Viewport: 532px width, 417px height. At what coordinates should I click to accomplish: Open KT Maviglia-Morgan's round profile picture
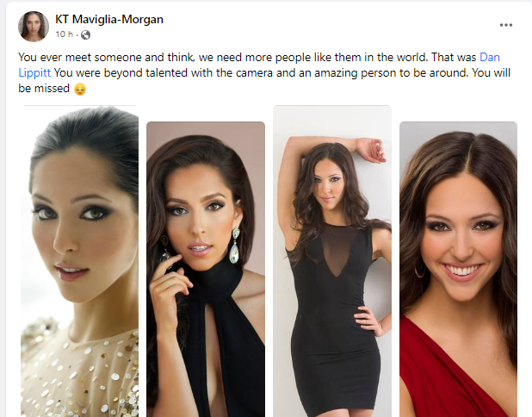coord(34,27)
